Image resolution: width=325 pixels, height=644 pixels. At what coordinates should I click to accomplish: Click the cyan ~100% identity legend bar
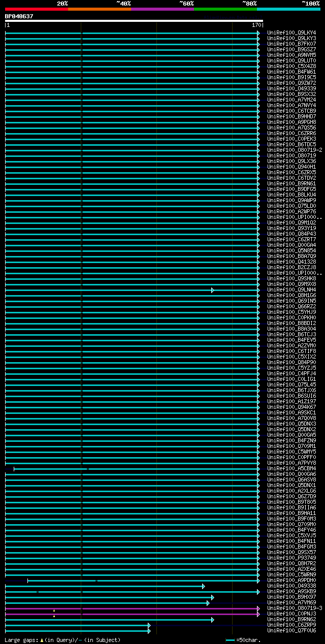pos(288,9)
